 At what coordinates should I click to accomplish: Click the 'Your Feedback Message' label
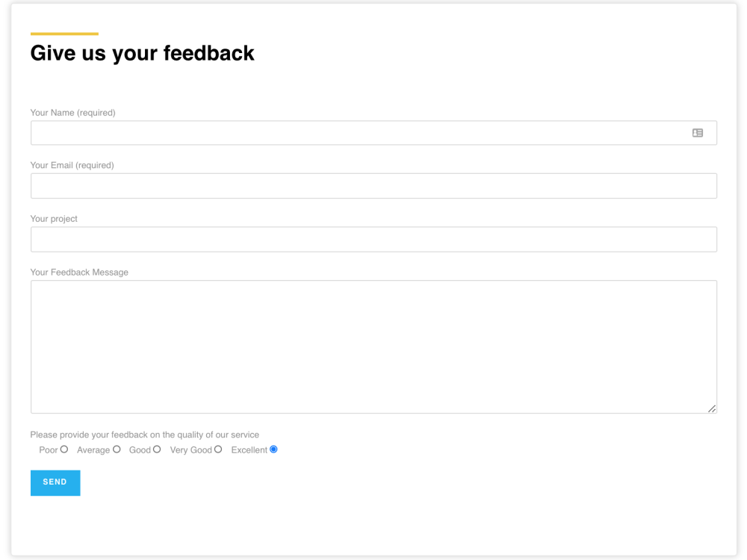click(79, 272)
